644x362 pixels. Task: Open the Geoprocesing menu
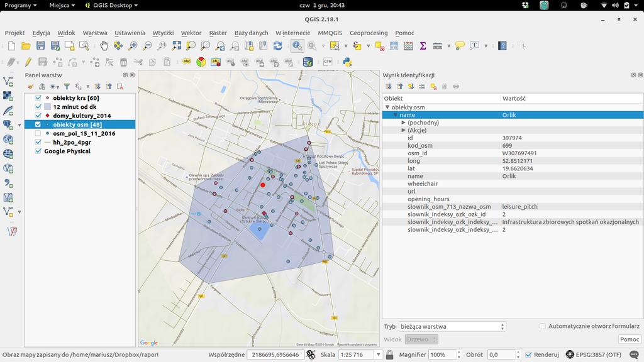point(369,33)
